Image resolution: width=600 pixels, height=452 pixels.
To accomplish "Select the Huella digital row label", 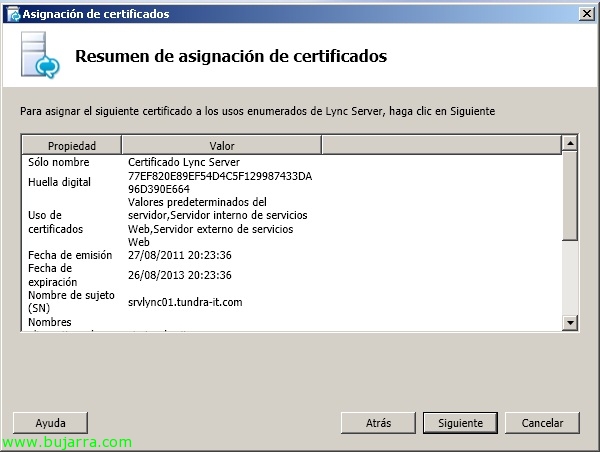I will [59, 182].
